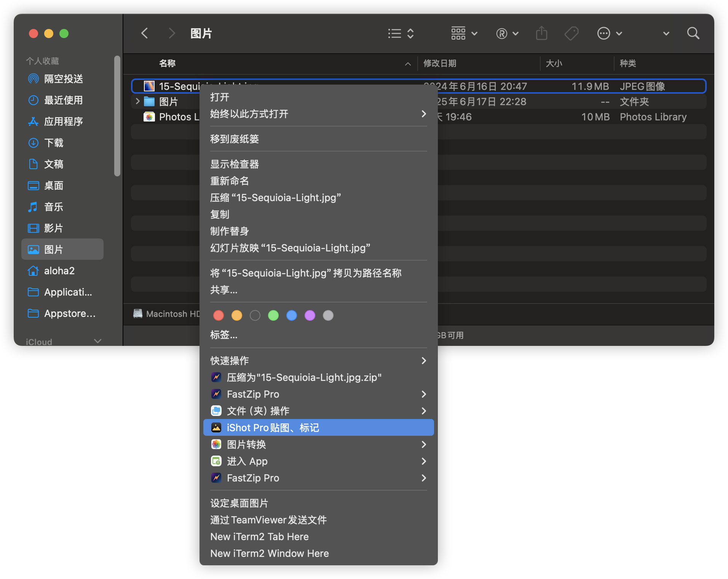The width and height of the screenshot is (728, 579).
Task: Click the share icon in Finder toolbar
Action: click(x=541, y=34)
